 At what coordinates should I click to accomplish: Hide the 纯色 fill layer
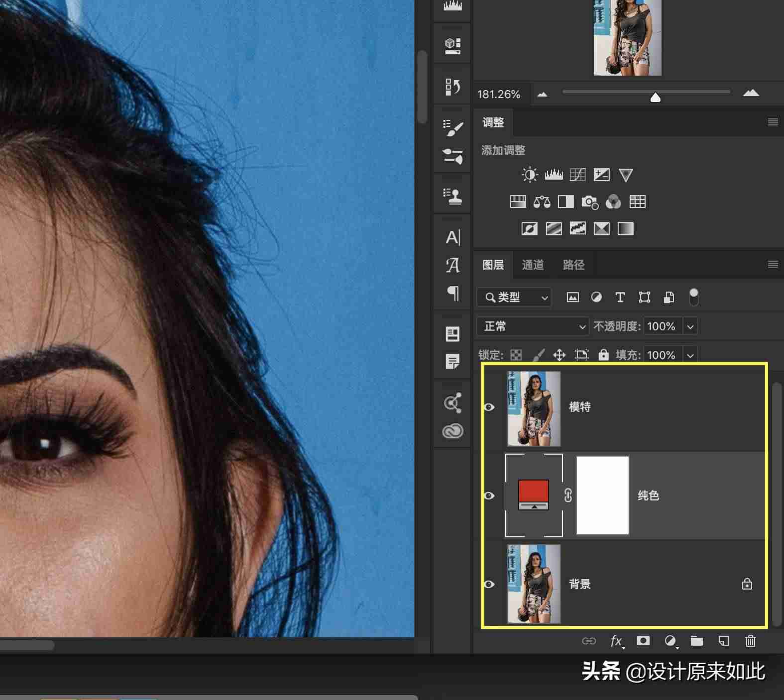click(x=489, y=496)
